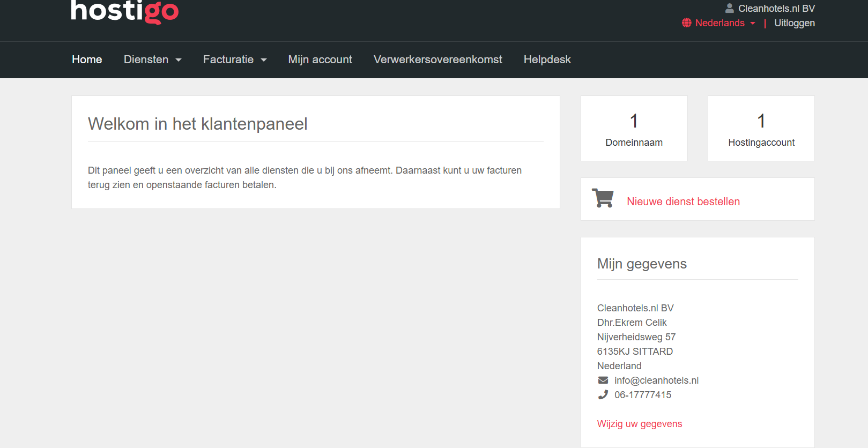Click the envelope email icon
The width and height of the screenshot is (868, 448).
[603, 380]
